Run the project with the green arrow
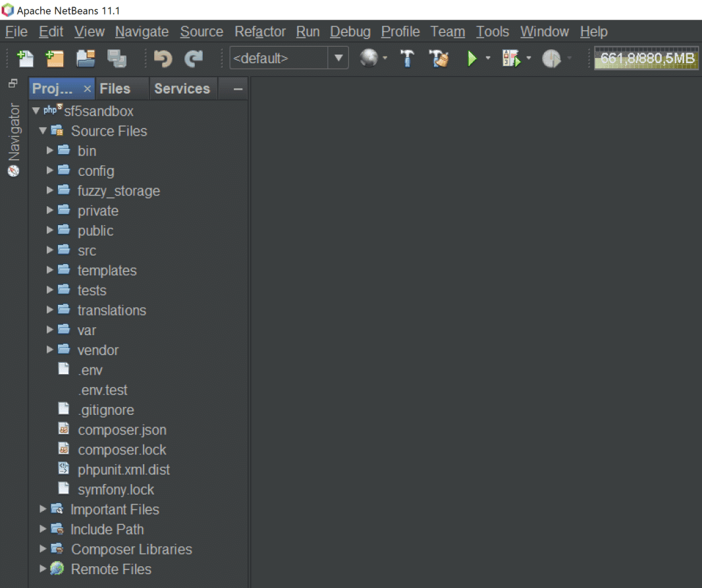Screen dimensions: 702x588 [x=472, y=58]
